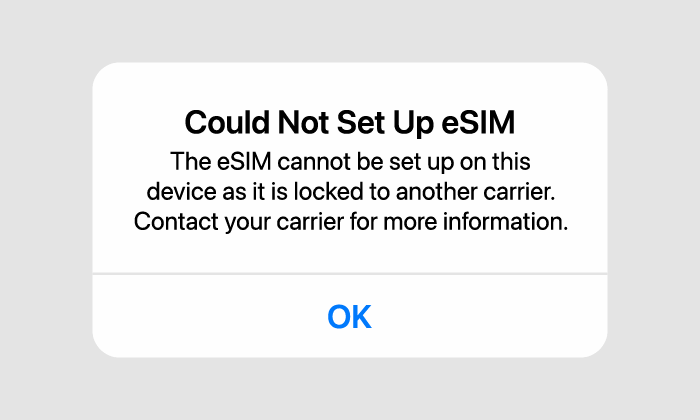Click the divider line above OK
The width and height of the screenshot is (700, 420).
(350, 273)
